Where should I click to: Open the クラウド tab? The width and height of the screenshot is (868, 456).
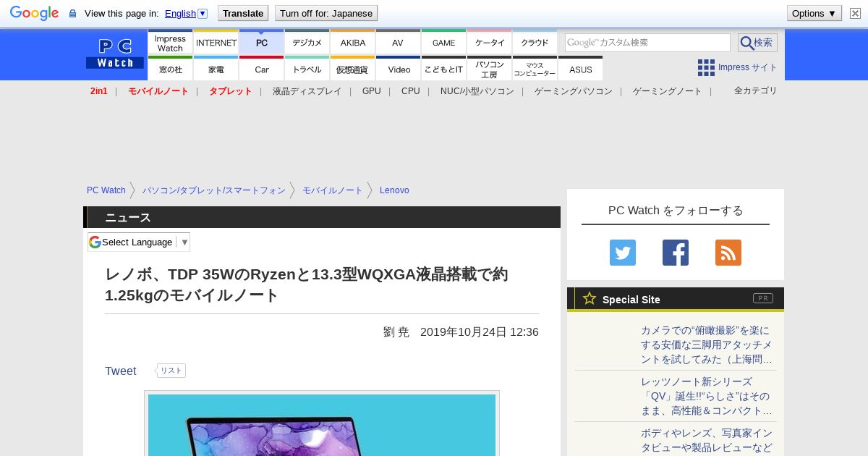[535, 43]
